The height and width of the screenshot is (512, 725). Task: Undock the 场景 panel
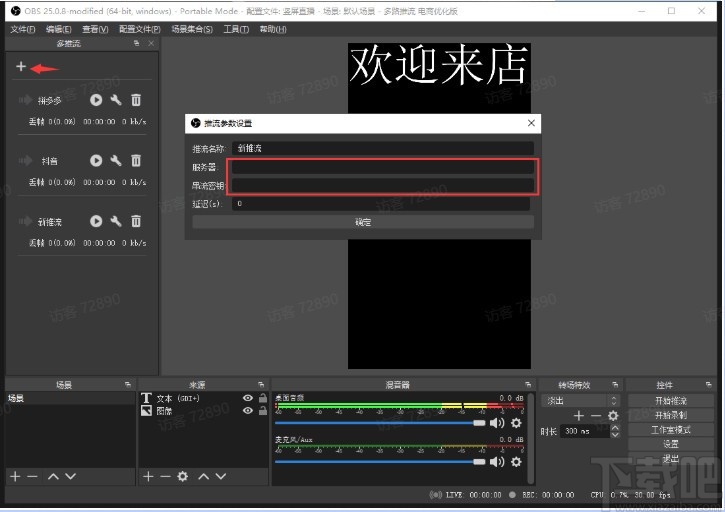(128, 384)
